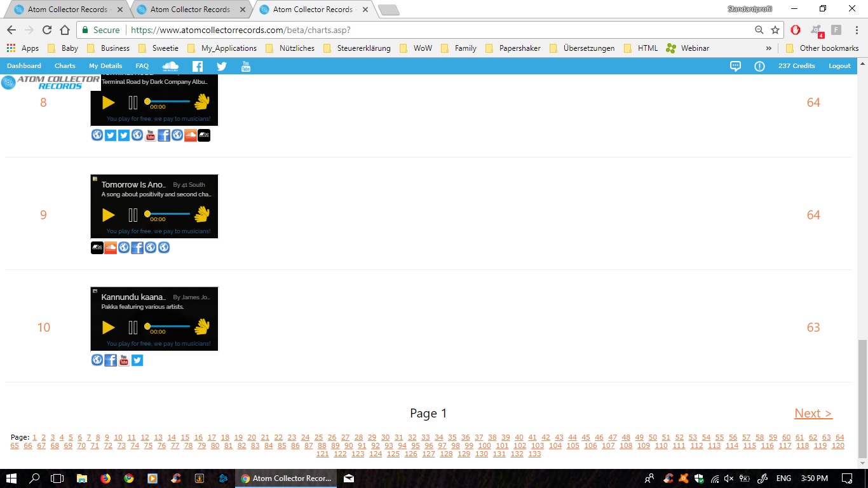Open the My_Applications bookmark folder

[x=222, y=48]
